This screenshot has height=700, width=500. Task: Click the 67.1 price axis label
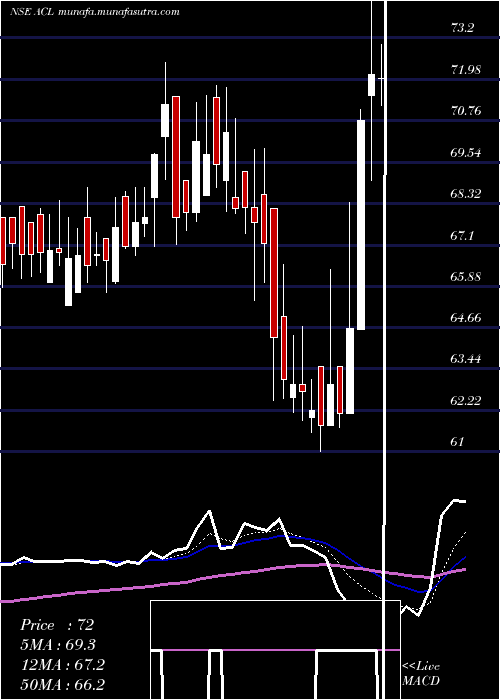[x=462, y=236]
